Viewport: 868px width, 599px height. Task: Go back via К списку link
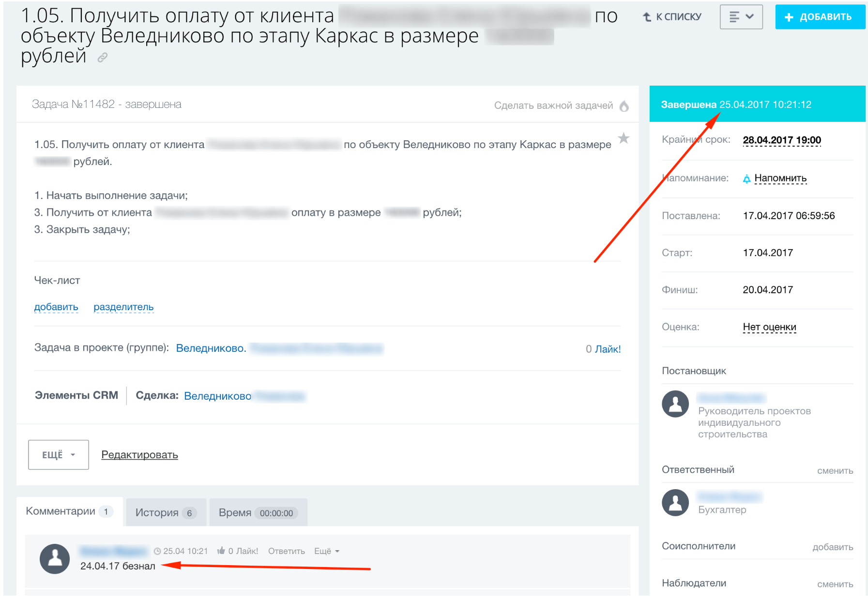672,17
